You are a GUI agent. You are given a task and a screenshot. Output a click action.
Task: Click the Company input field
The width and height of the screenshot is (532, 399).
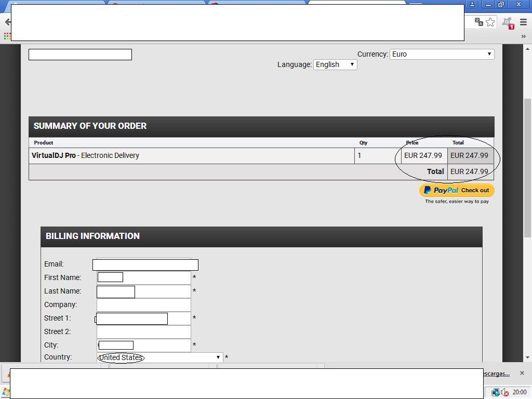(x=143, y=304)
